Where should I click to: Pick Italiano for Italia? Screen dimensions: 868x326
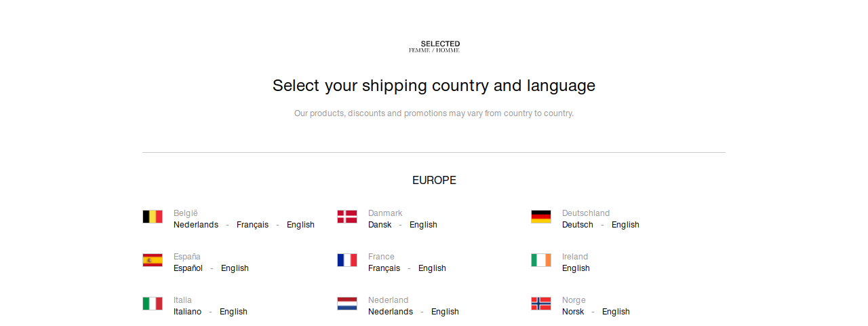187,312
